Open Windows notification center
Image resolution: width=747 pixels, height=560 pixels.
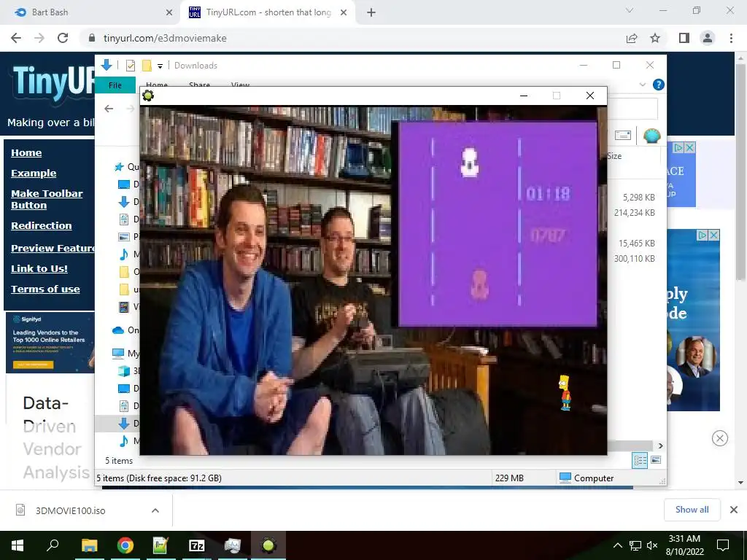(x=723, y=545)
